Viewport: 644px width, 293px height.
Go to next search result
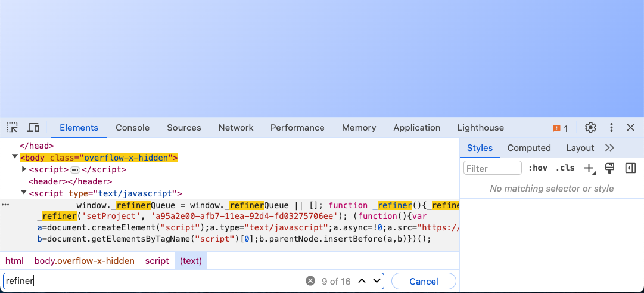[x=377, y=281]
